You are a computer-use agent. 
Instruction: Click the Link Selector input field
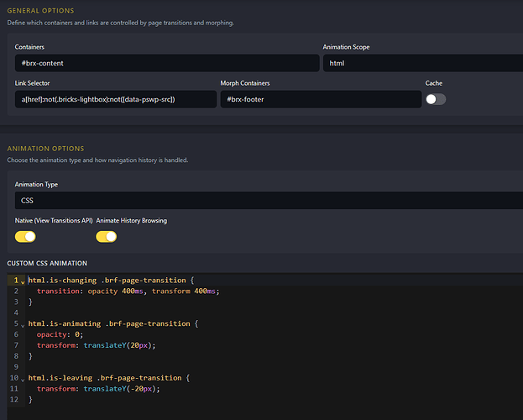pos(116,99)
